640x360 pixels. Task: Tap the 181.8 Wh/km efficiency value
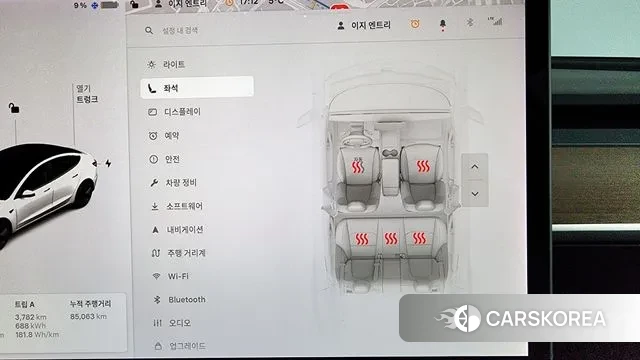[37, 335]
